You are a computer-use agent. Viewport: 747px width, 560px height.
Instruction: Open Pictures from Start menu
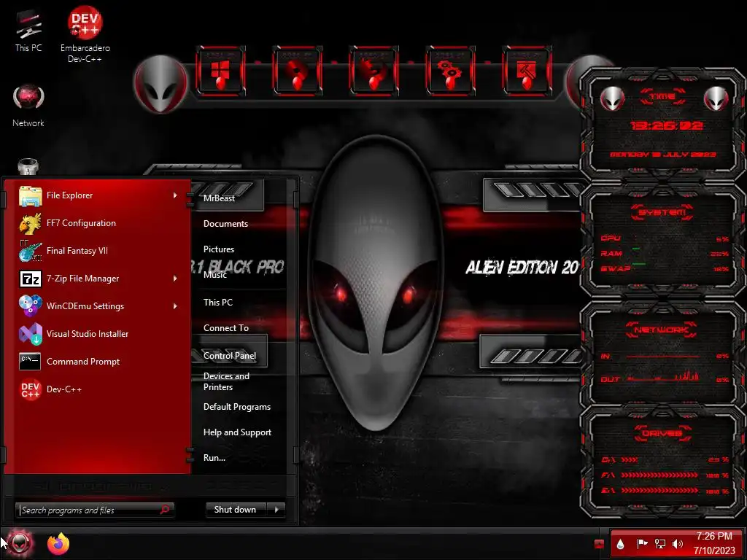tap(219, 249)
